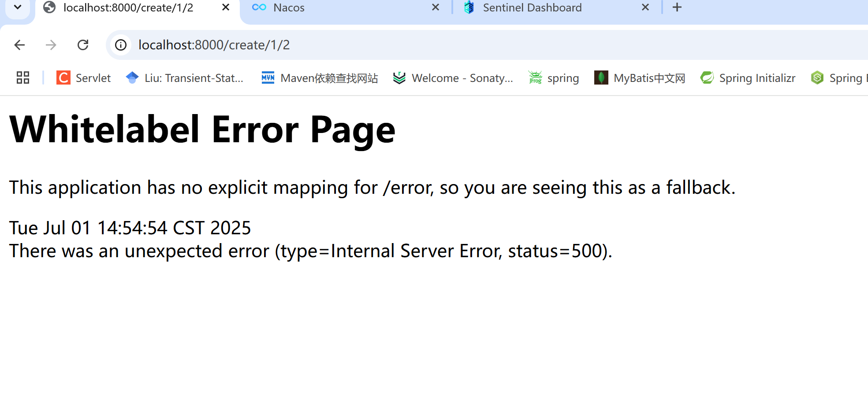Click the 'Internal Server Error, status=500' line
Image resolution: width=868 pixels, height=410 pixels.
click(311, 251)
